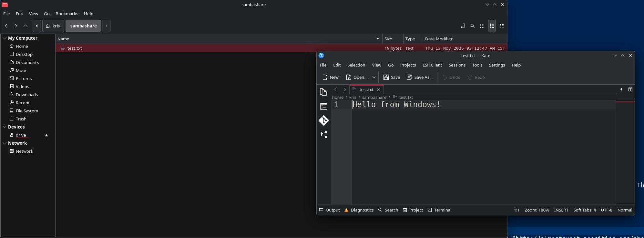The width and height of the screenshot is (644, 238).
Task: Open Kate's symbol outline list panel icon
Action: 323,106
